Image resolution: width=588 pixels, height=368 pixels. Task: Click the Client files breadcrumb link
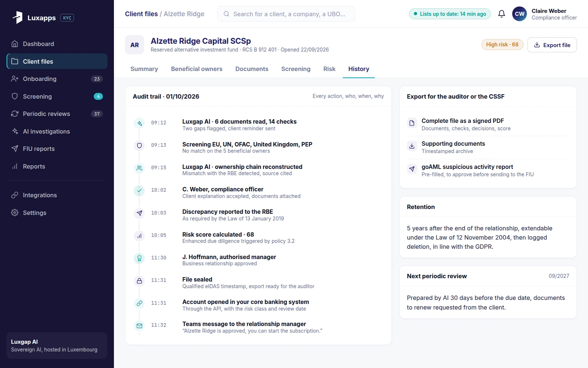[x=141, y=14]
